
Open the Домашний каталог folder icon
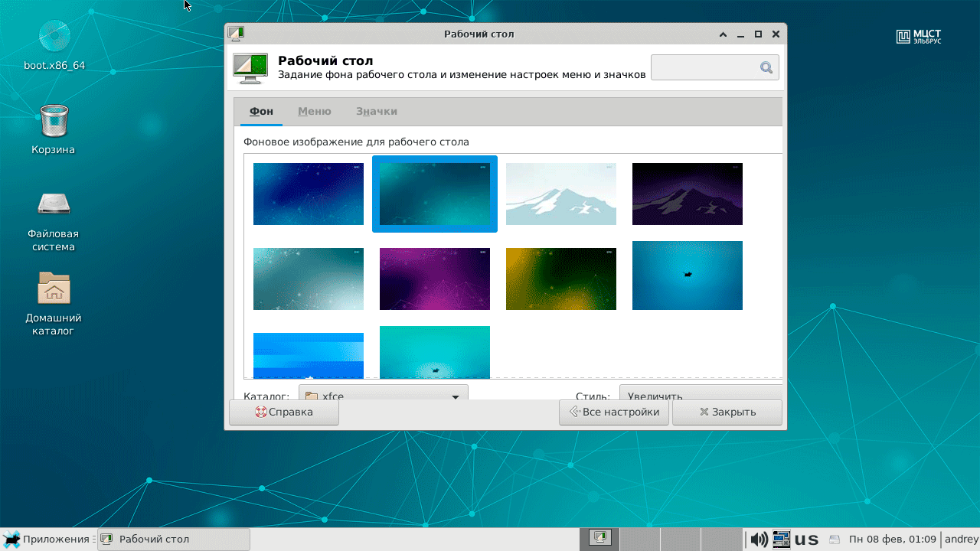(54, 289)
